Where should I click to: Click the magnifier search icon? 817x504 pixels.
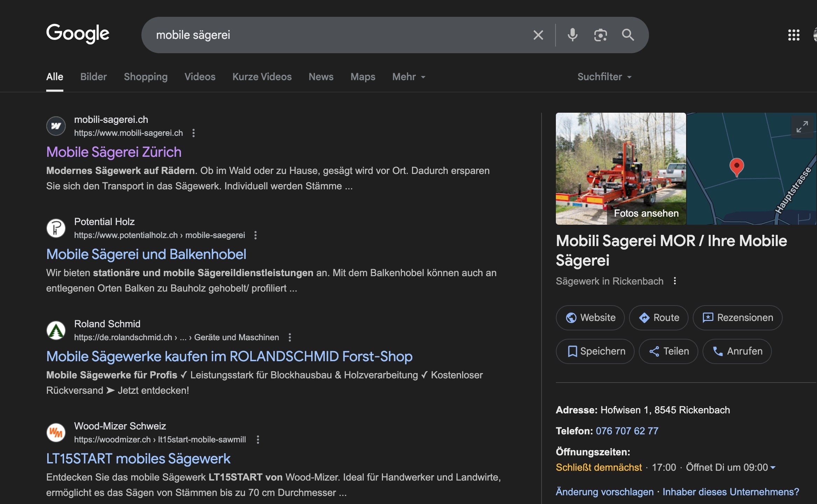tap(628, 35)
